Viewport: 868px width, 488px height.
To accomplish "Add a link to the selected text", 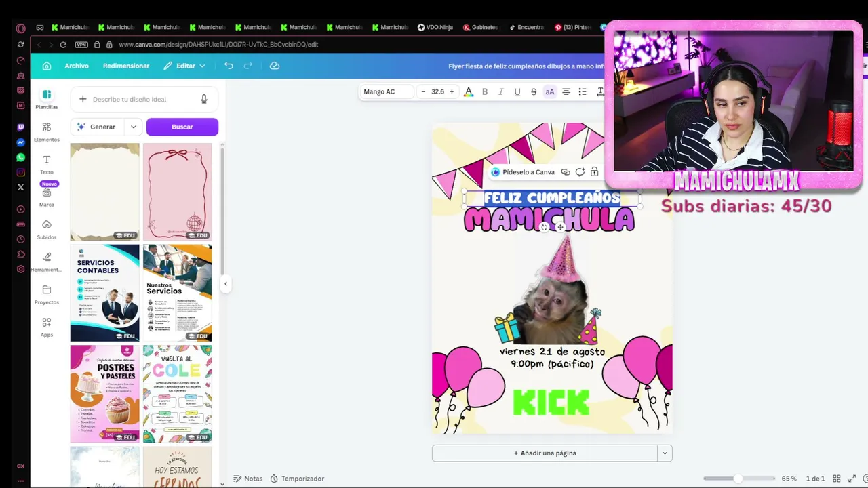I will [566, 172].
